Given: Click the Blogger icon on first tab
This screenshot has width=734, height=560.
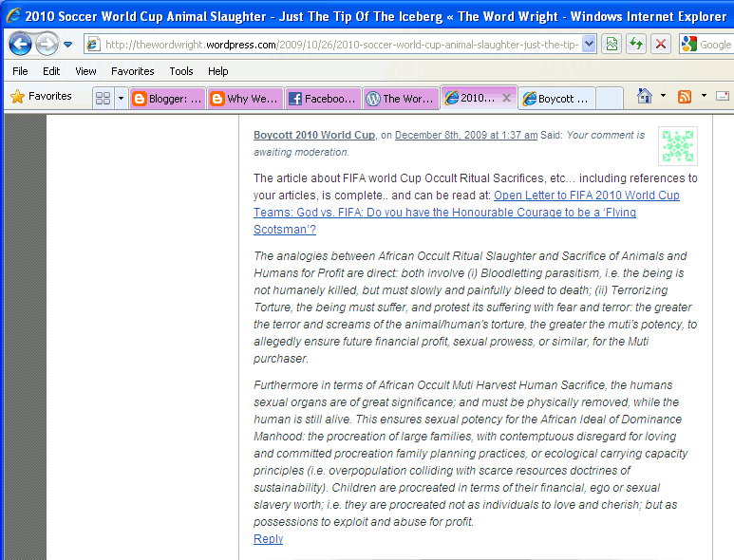Looking at the screenshot, I should pyautogui.click(x=139, y=99).
